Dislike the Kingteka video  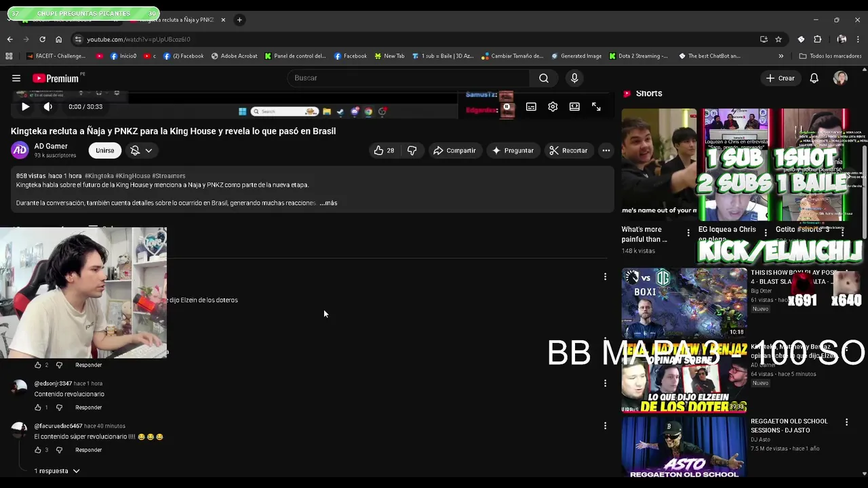(x=412, y=150)
